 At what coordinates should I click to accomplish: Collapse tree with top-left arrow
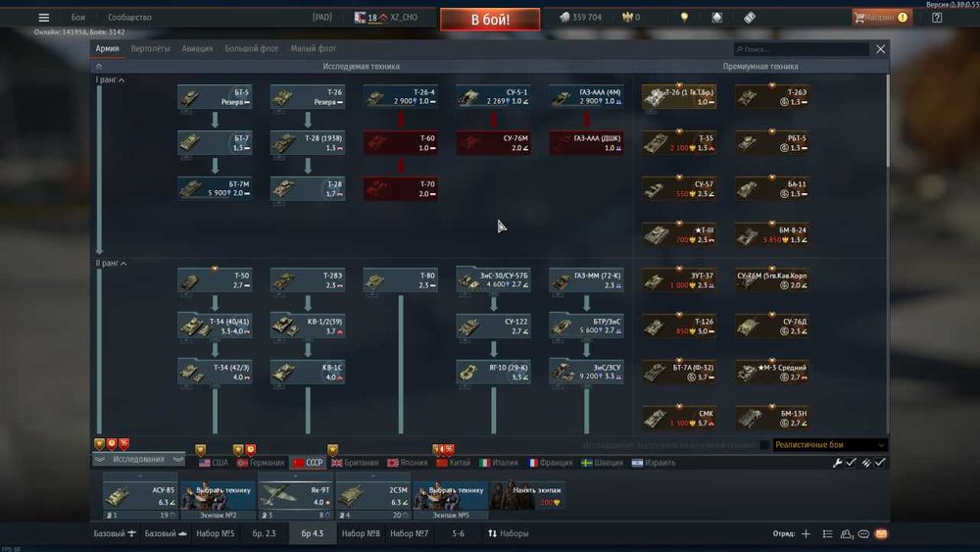[99, 67]
